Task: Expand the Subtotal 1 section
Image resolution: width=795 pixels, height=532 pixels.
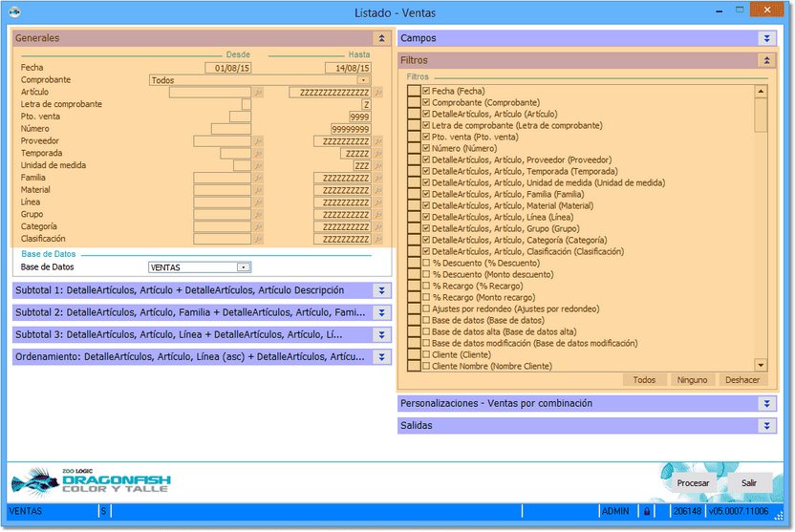Action: tap(381, 289)
